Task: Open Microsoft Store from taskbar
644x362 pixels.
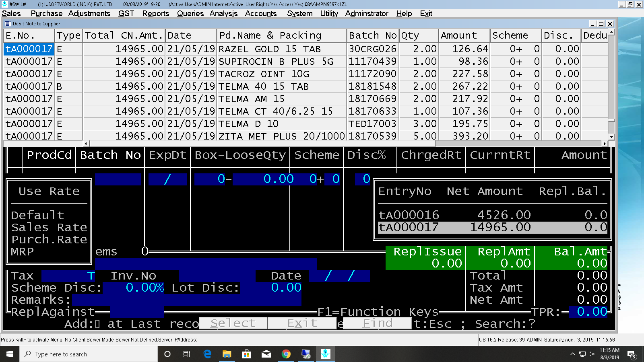Action: (246, 354)
